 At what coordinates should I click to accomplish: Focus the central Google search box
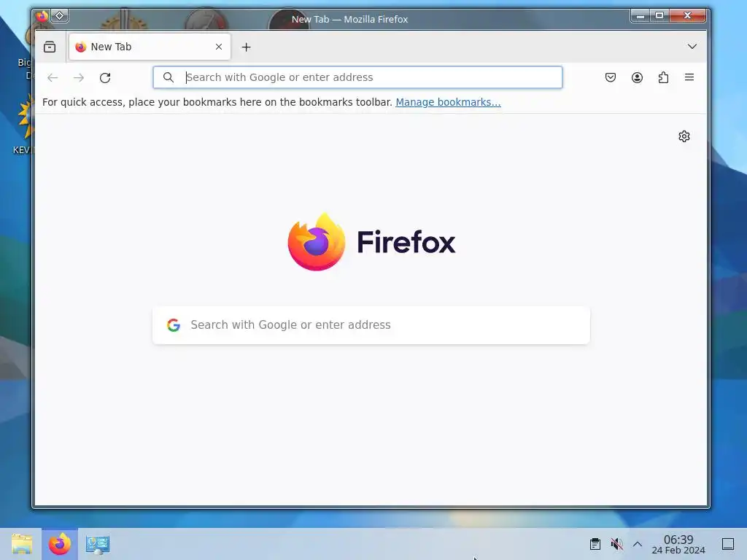[x=371, y=324]
